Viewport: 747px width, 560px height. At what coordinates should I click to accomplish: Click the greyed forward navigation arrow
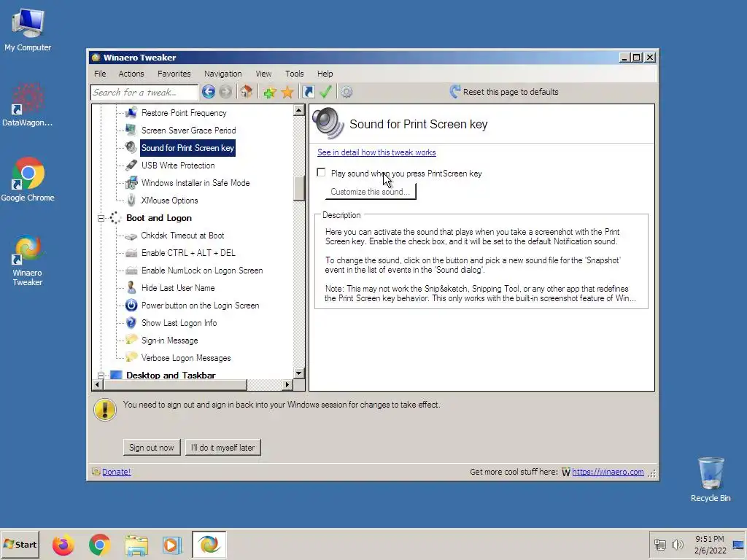[225, 91]
